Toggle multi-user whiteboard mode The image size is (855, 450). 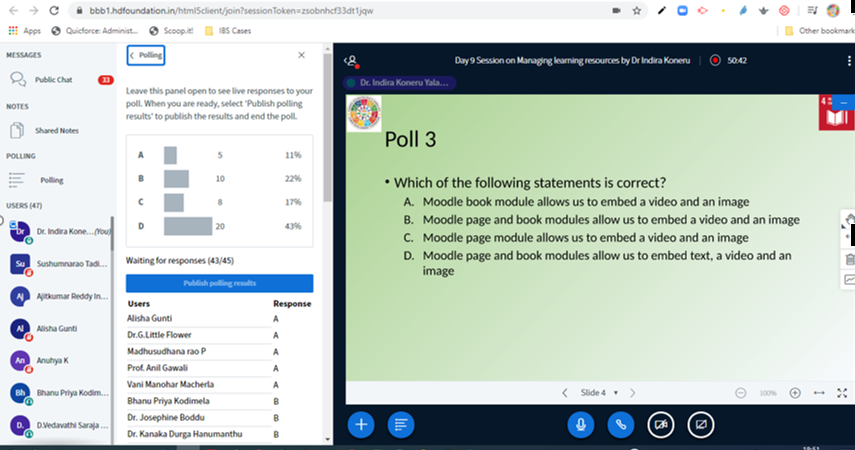pos(849,279)
